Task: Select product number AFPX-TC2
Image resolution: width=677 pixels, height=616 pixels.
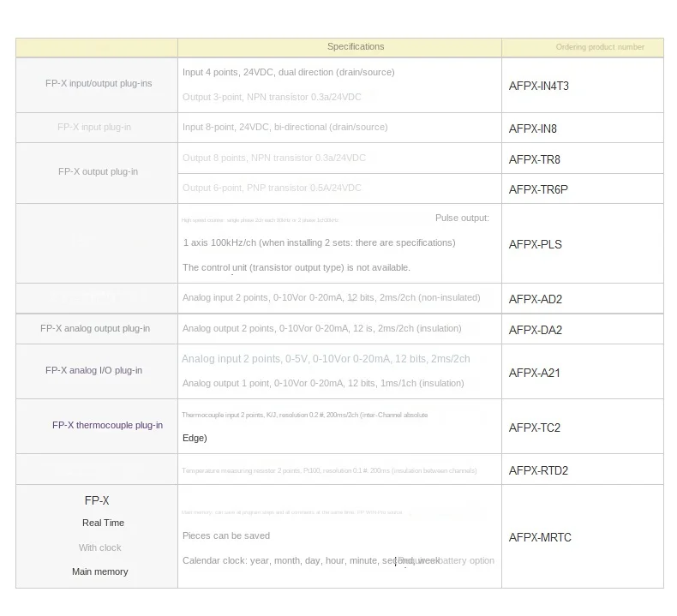Action: click(534, 428)
